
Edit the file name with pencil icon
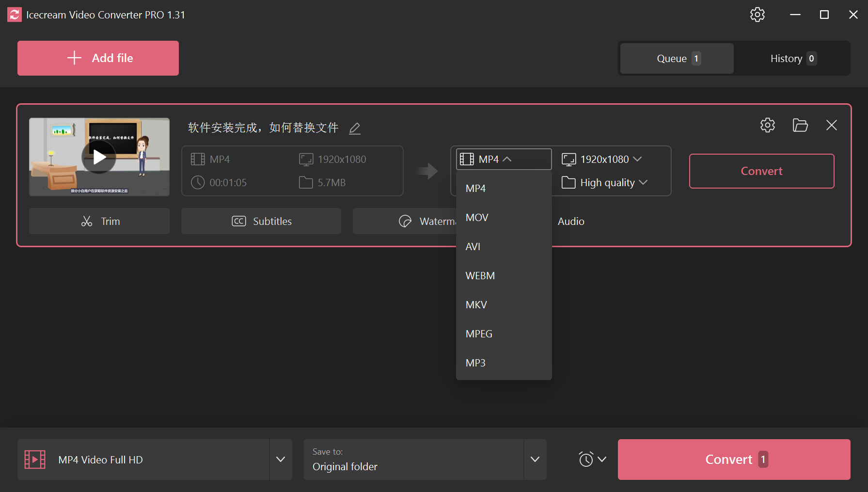pos(355,128)
